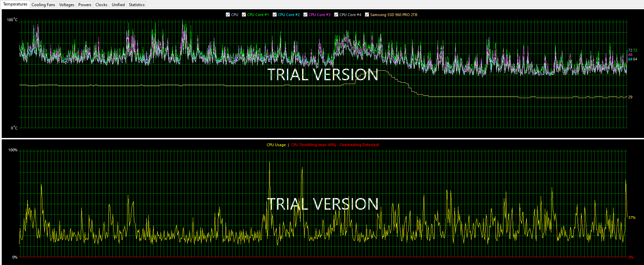Screen dimensions: 644x265
Task: Click the red CPU Throttling overheating label
Action: pyautogui.click(x=335, y=145)
